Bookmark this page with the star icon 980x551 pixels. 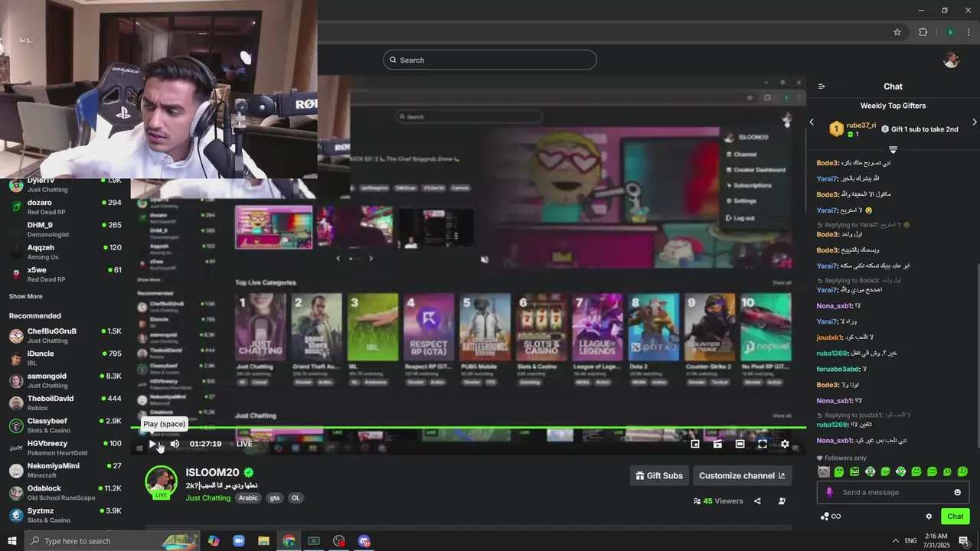point(897,32)
